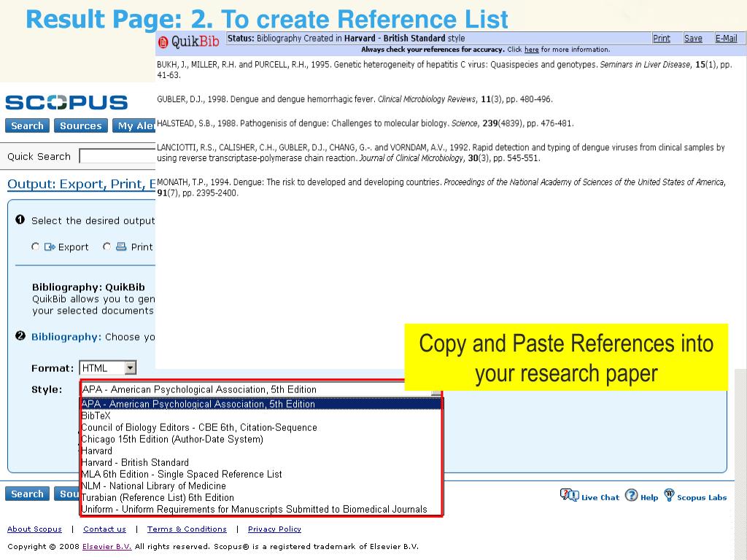747x560 pixels.
Task: Click the BUKH, J. reference entry
Action: tap(444, 69)
